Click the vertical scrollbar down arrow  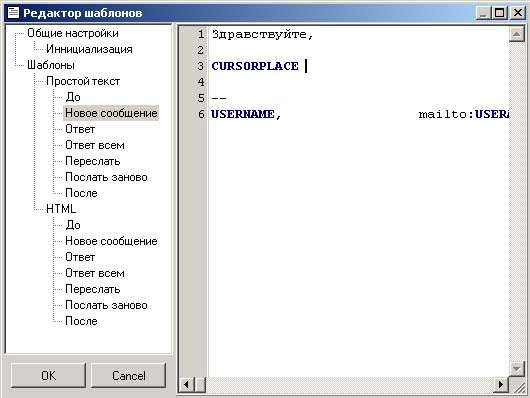[x=516, y=368]
